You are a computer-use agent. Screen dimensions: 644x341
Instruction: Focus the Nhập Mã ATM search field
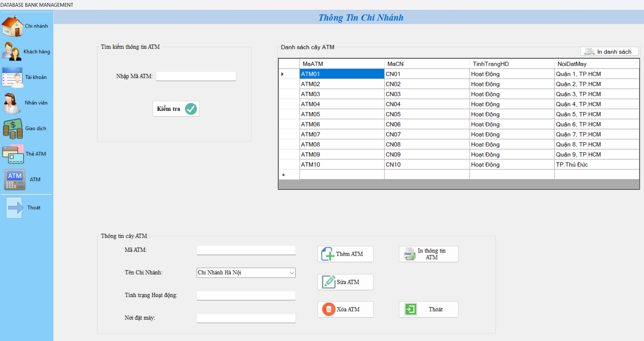point(196,76)
